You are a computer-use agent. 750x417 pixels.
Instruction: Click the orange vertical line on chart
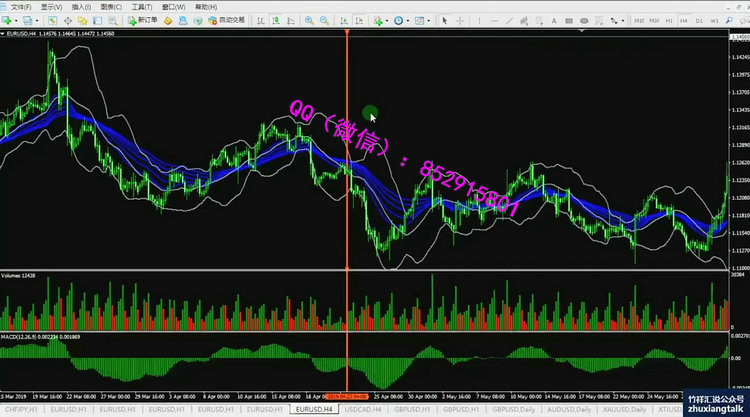point(347,150)
